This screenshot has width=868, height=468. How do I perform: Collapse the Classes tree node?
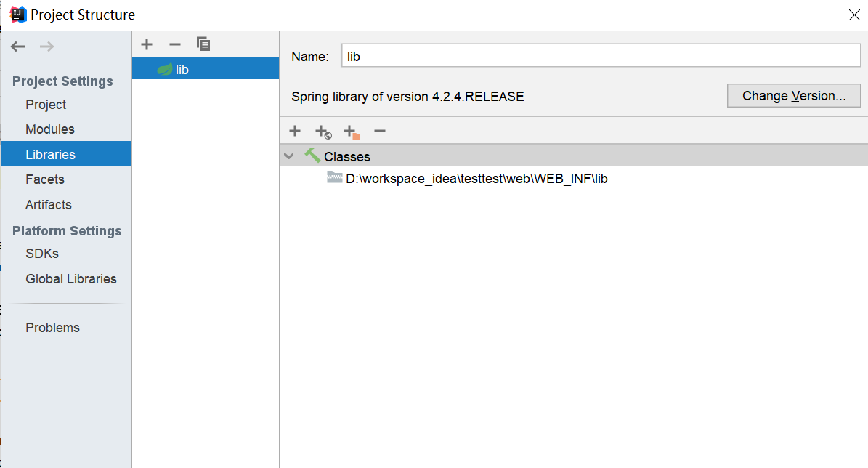tap(289, 156)
